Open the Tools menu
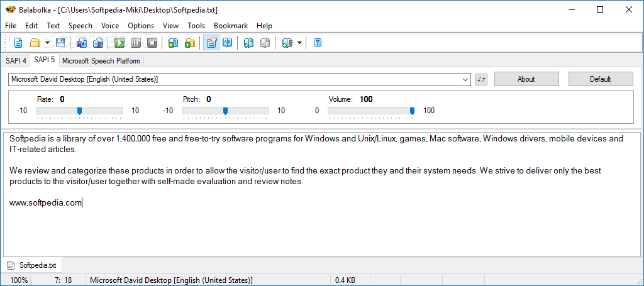The width and height of the screenshot is (644, 286). [196, 25]
